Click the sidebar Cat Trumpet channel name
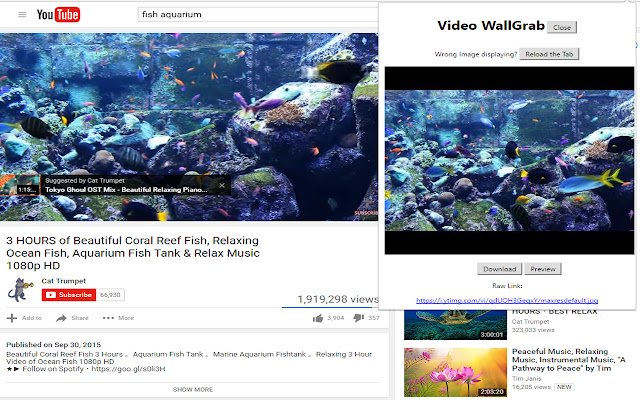640x400 pixels. point(531,322)
